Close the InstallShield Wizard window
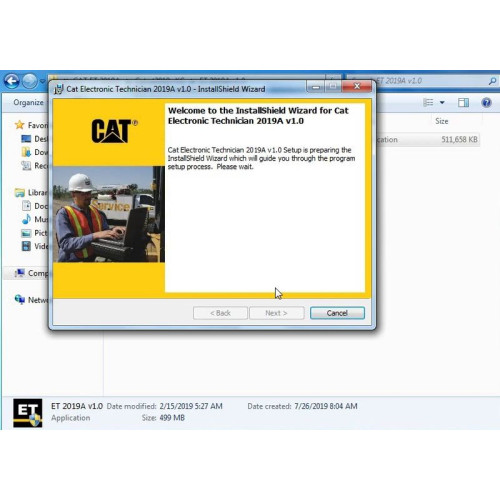This screenshot has height=500, width=500. (x=357, y=87)
